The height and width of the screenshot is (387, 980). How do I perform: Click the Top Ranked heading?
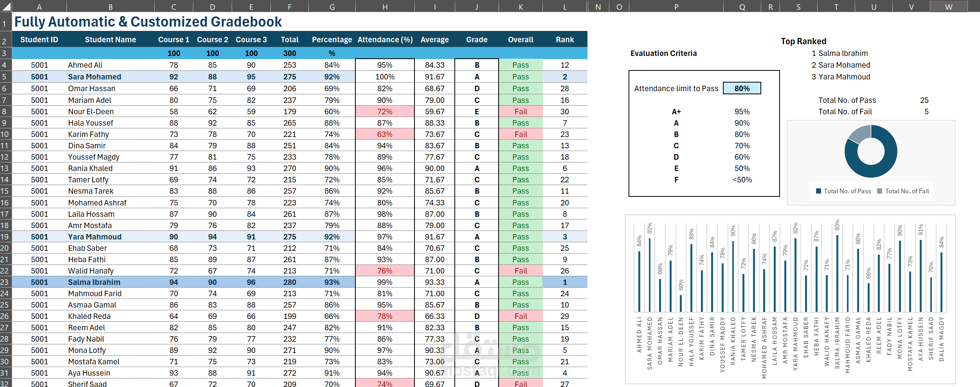pos(803,41)
